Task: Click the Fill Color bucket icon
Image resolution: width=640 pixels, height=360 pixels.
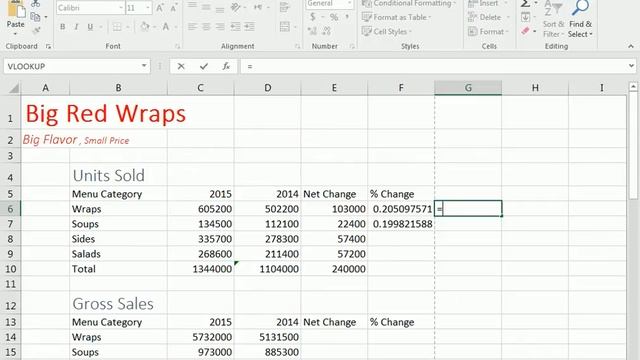Action: point(144,27)
